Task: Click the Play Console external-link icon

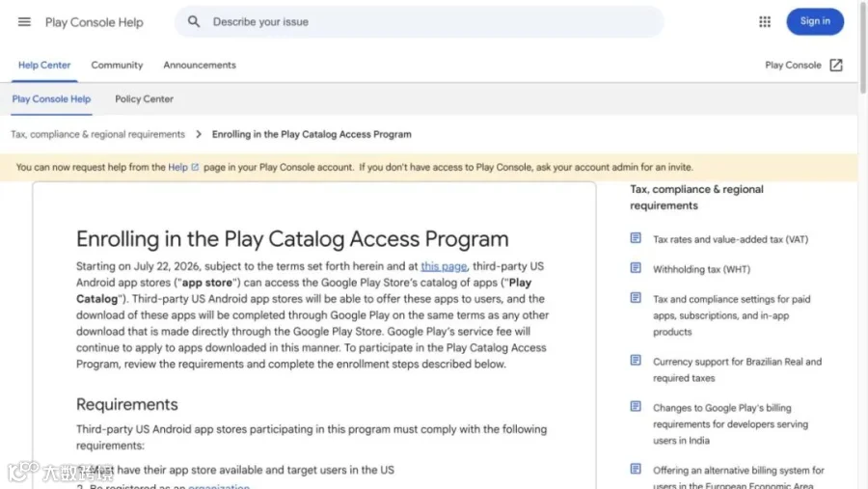Action: coord(836,65)
